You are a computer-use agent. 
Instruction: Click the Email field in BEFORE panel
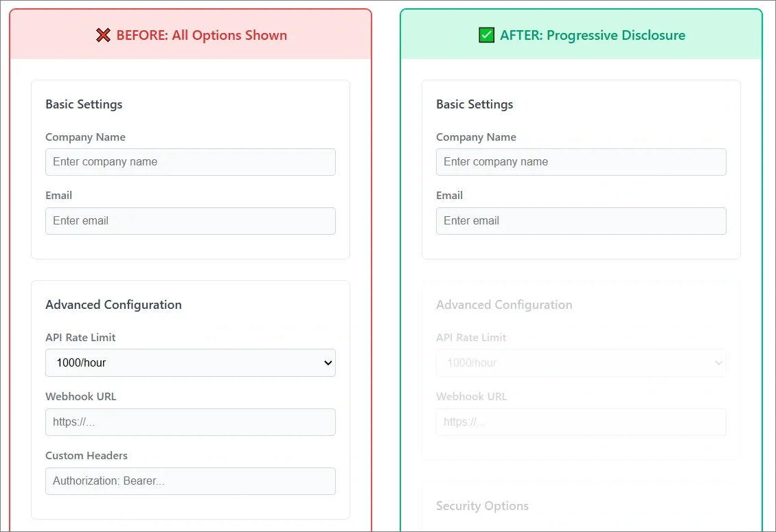(x=190, y=221)
